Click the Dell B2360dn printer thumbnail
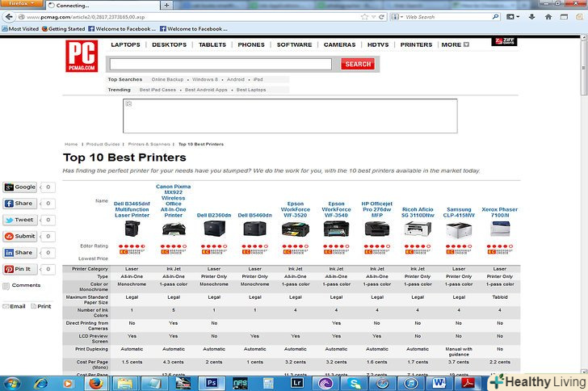Screen dimensions: 588x391 point(214,229)
